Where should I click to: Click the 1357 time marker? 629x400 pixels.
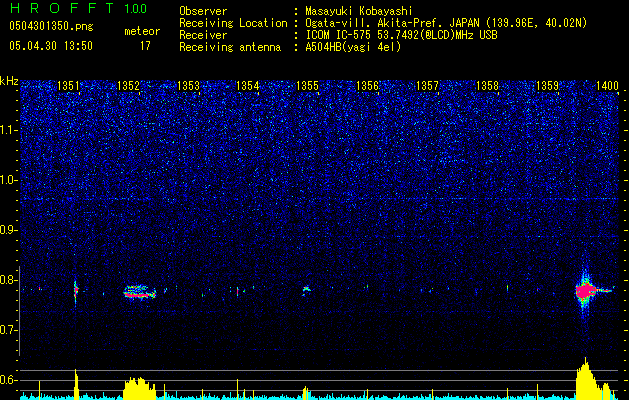click(x=427, y=85)
